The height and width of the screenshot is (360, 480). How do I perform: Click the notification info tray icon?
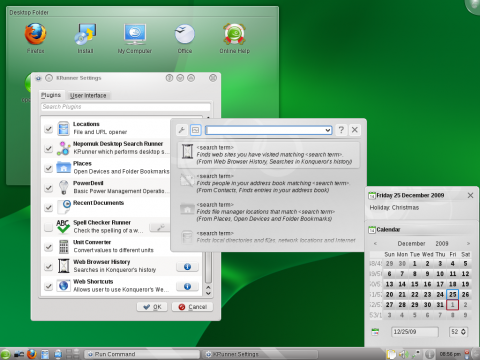click(x=430, y=354)
